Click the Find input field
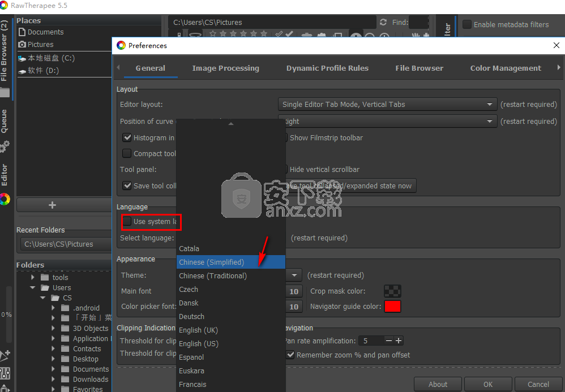 pos(419,22)
